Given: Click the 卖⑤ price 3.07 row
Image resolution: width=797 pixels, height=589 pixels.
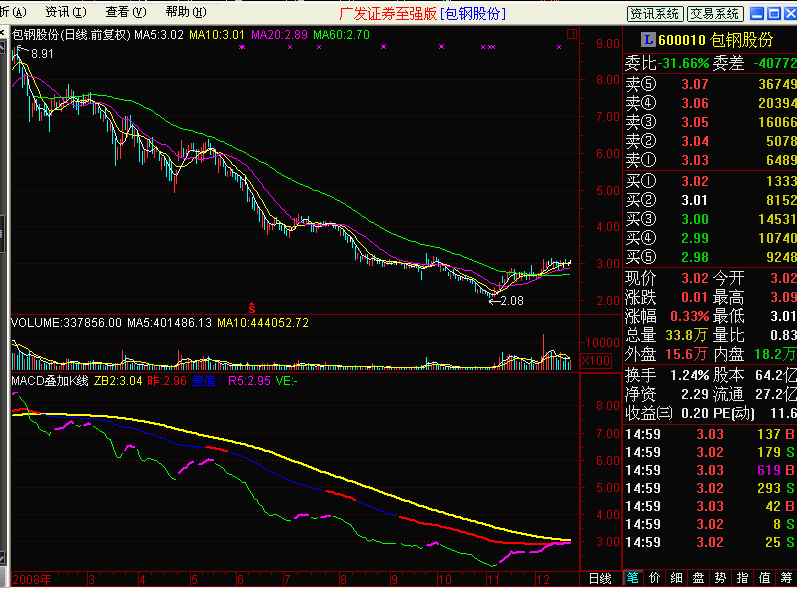Looking at the screenshot, I should click(711, 84).
